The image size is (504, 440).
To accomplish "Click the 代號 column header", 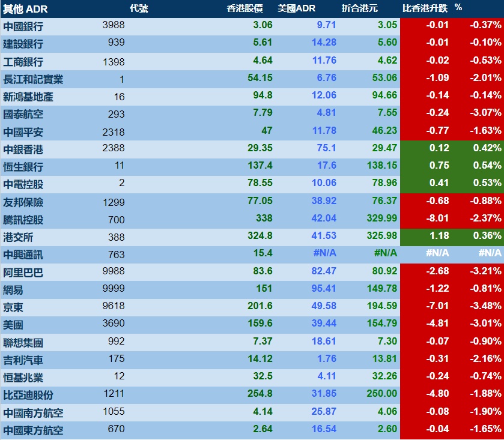I will (x=139, y=8).
